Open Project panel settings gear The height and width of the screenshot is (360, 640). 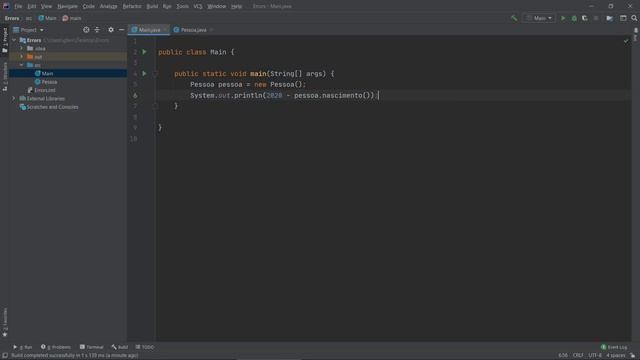pos(111,30)
